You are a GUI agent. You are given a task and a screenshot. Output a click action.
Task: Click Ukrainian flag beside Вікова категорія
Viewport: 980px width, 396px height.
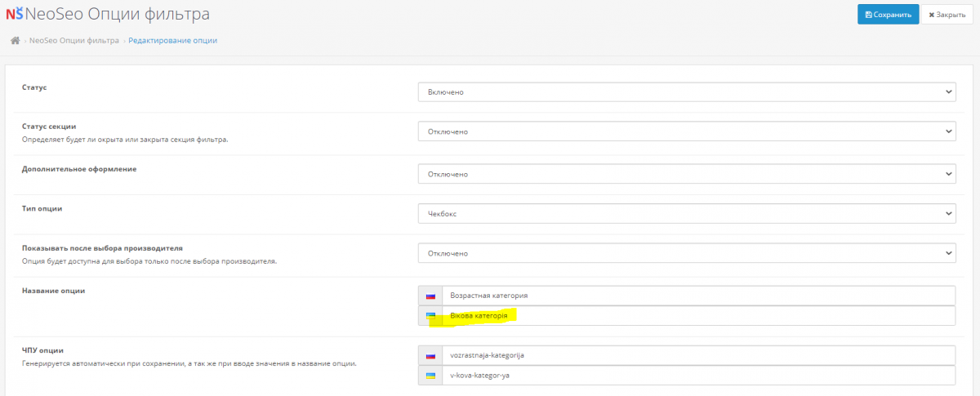tap(430, 316)
